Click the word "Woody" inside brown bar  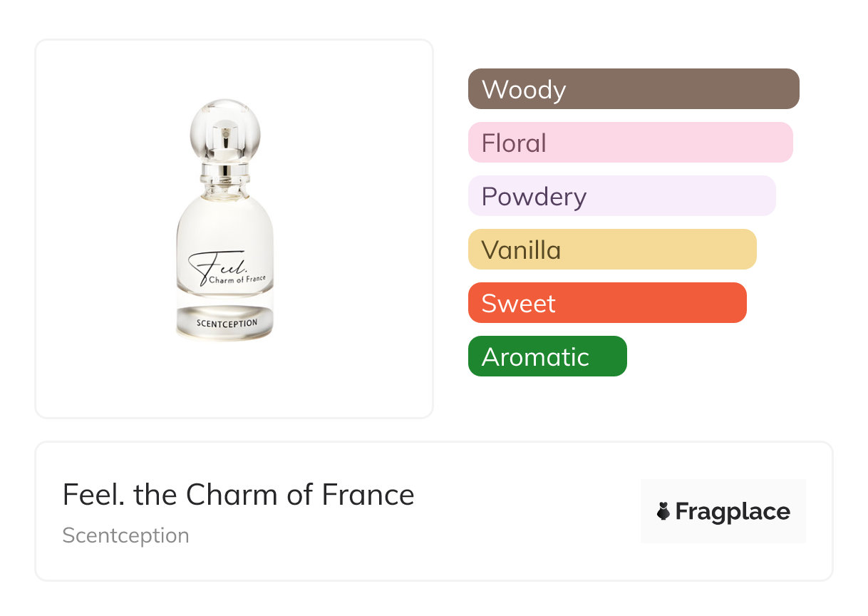(x=524, y=90)
